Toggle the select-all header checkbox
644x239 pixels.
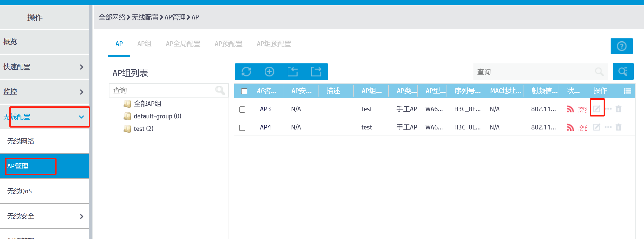244,91
